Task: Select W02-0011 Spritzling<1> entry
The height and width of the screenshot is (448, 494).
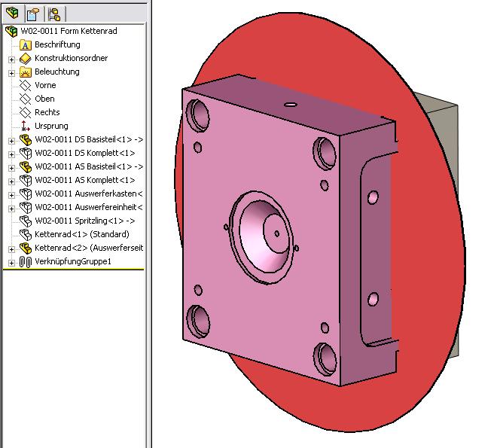Action: [85, 221]
